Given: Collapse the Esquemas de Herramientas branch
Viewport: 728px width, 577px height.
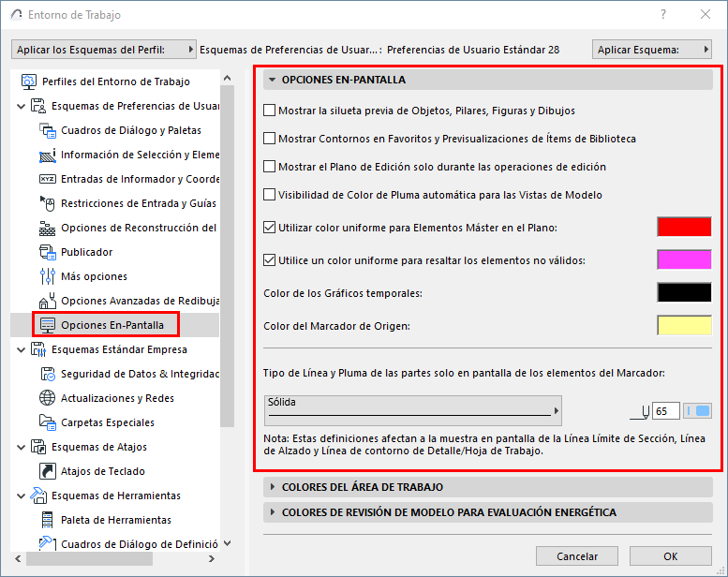Looking at the screenshot, I should click(x=21, y=496).
